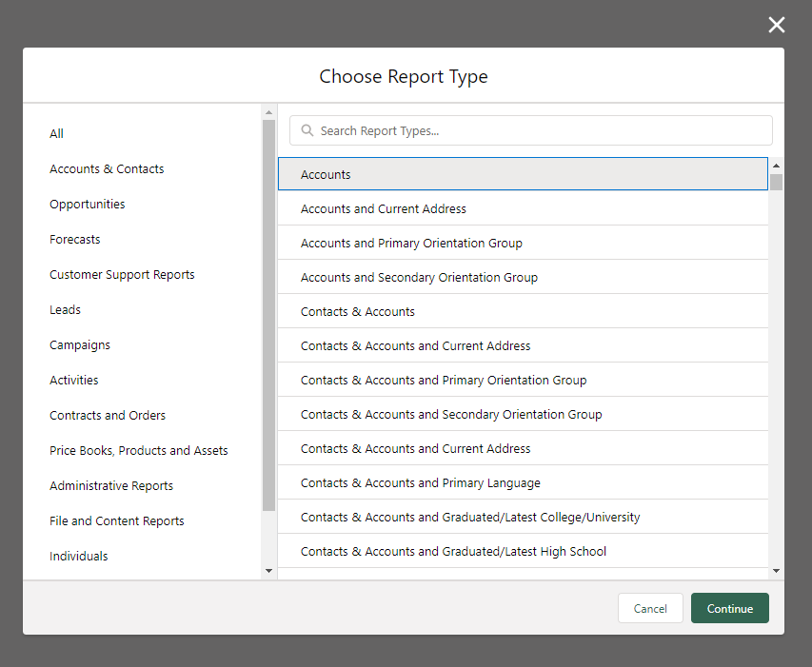This screenshot has width=812, height=667.
Task: Select the All category
Action: click(x=57, y=134)
